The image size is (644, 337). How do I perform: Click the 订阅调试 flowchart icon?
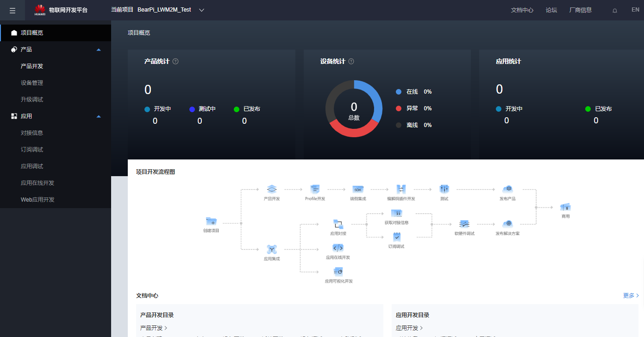[x=396, y=236]
